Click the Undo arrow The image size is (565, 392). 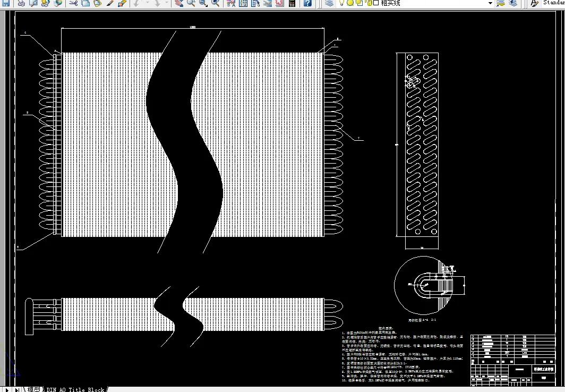tap(138, 3)
